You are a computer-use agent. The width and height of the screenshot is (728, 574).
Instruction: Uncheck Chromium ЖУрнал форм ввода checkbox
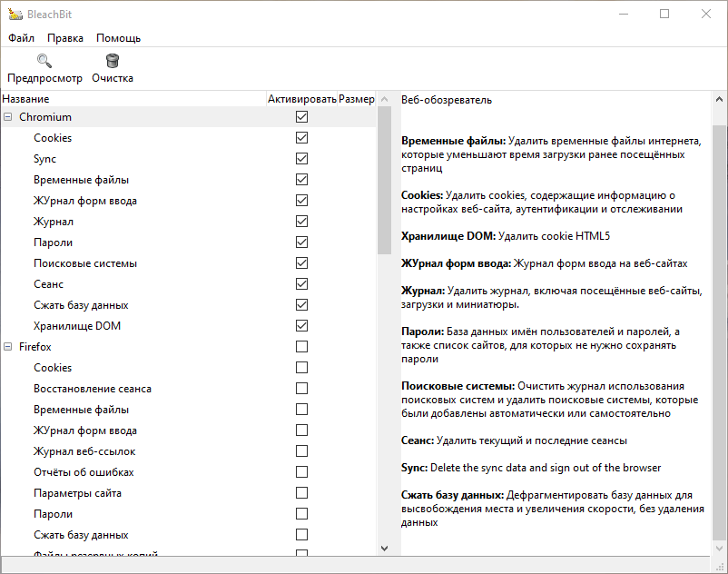301,201
